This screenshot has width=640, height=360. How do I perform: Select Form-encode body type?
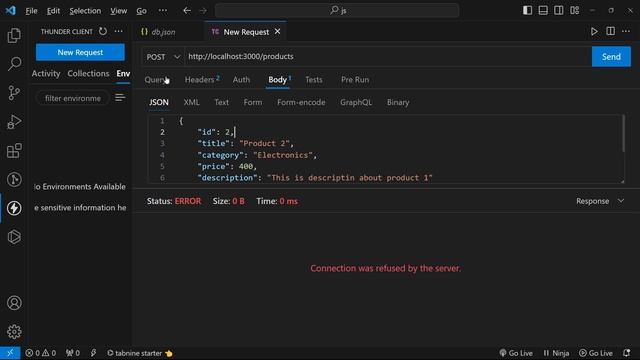301,102
